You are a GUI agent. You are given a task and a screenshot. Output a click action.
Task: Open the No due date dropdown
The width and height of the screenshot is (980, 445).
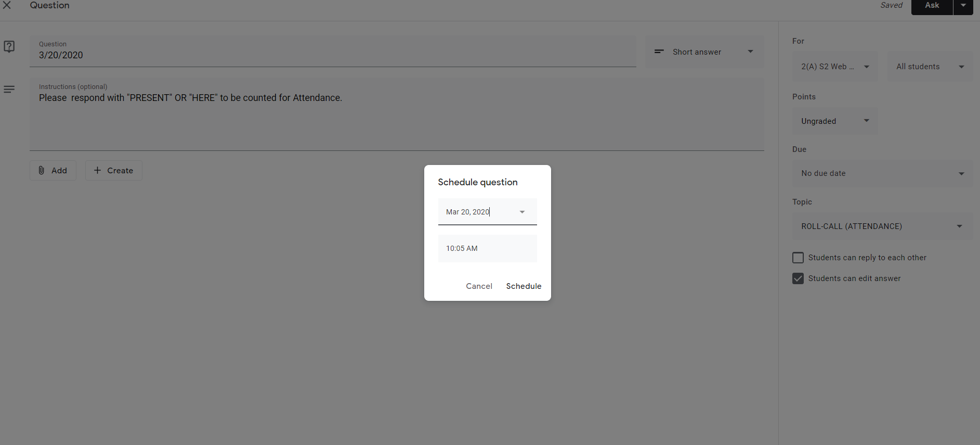[x=882, y=173]
